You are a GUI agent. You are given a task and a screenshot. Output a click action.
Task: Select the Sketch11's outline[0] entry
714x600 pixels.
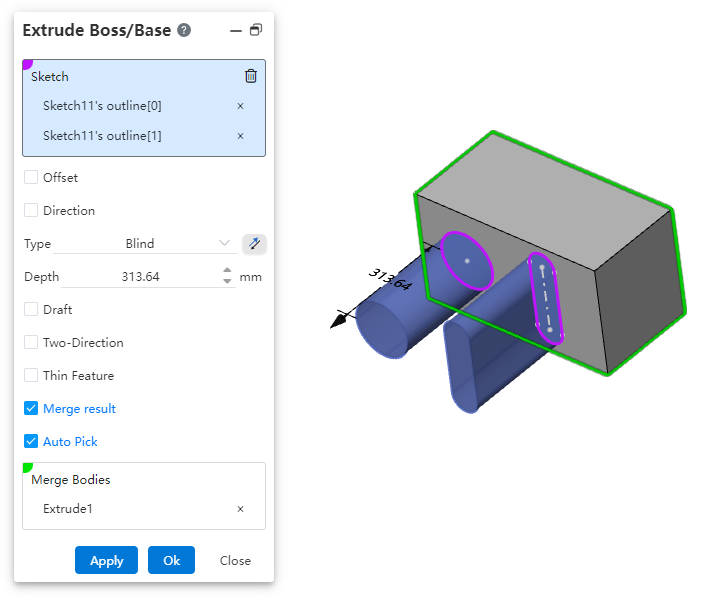pos(102,106)
